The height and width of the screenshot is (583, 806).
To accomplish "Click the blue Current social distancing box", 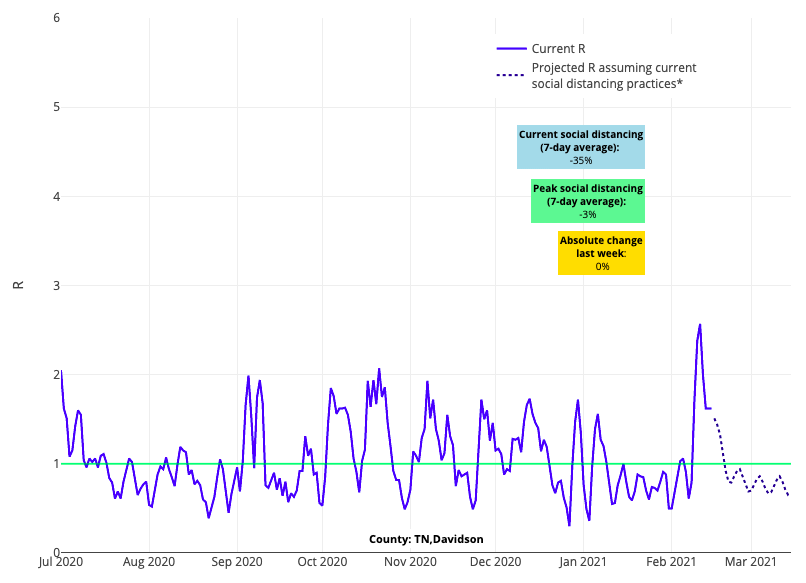I will coord(580,147).
